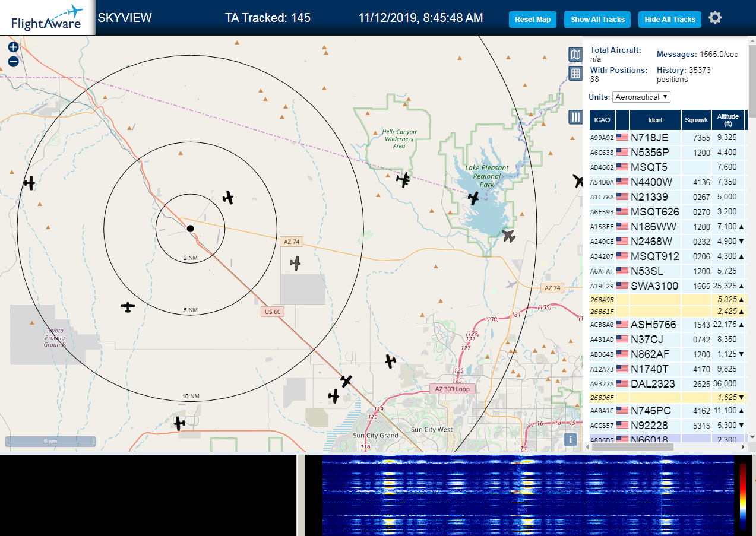Click Hide All Tracks button
The image size is (756, 536).
click(x=670, y=20)
